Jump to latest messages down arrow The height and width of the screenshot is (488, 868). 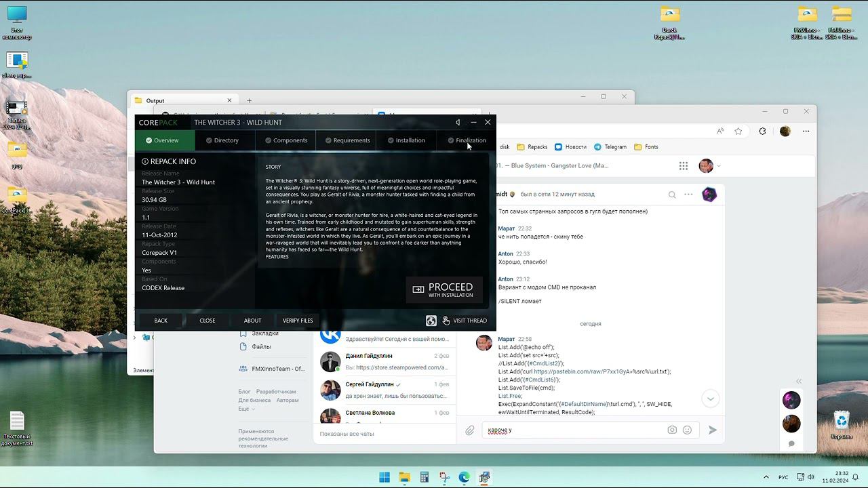tap(710, 399)
